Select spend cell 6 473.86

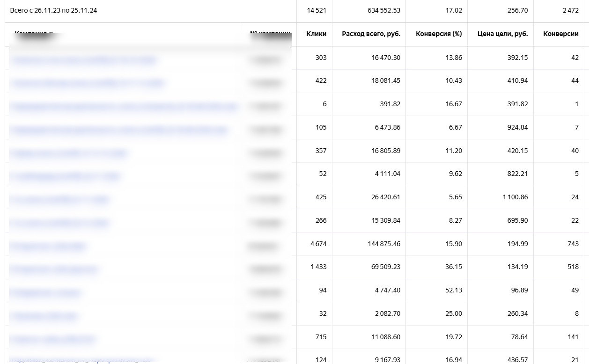tap(388, 127)
